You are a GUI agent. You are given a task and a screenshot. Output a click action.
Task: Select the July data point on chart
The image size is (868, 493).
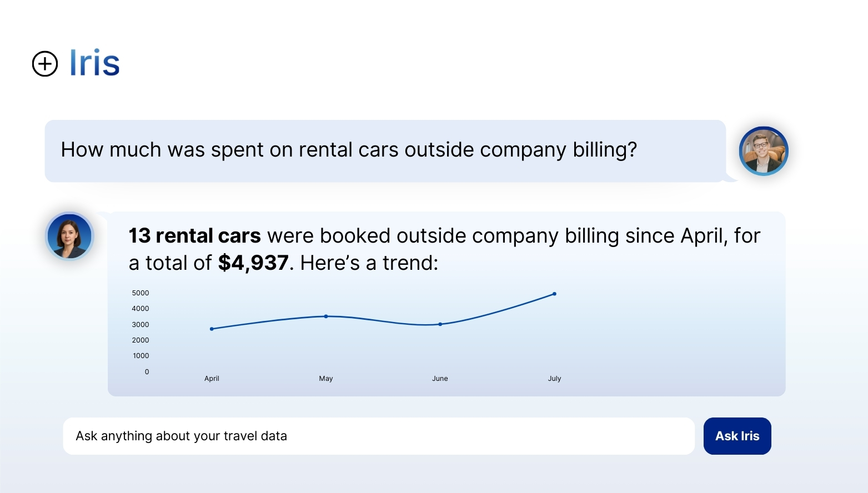[554, 294]
